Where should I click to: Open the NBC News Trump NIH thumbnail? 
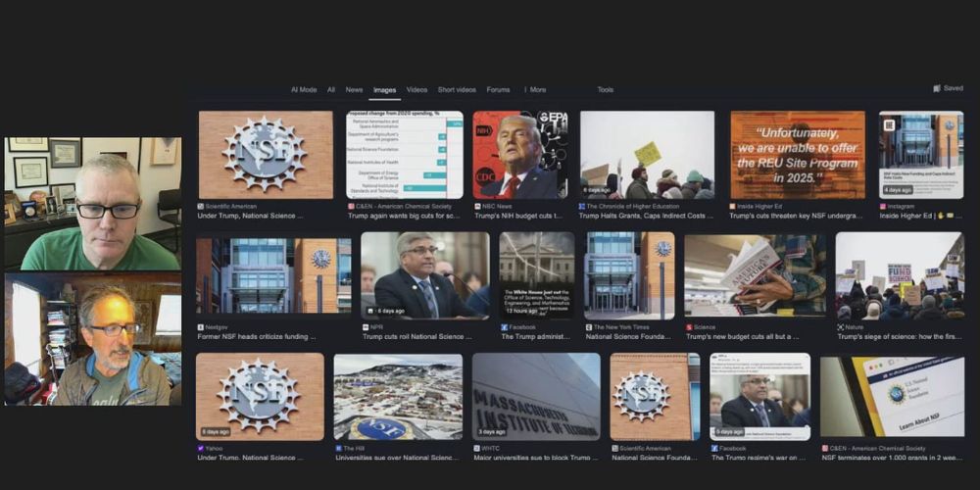(x=520, y=155)
